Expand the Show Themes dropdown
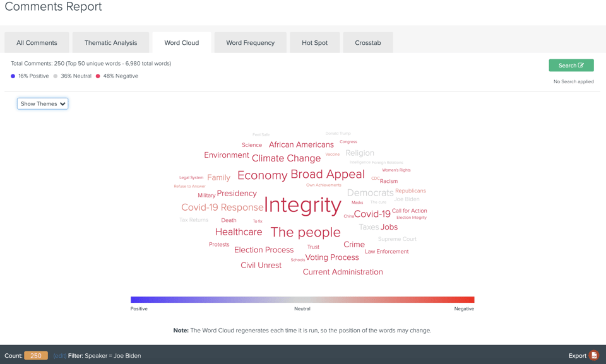The width and height of the screenshot is (606, 364). tap(42, 103)
